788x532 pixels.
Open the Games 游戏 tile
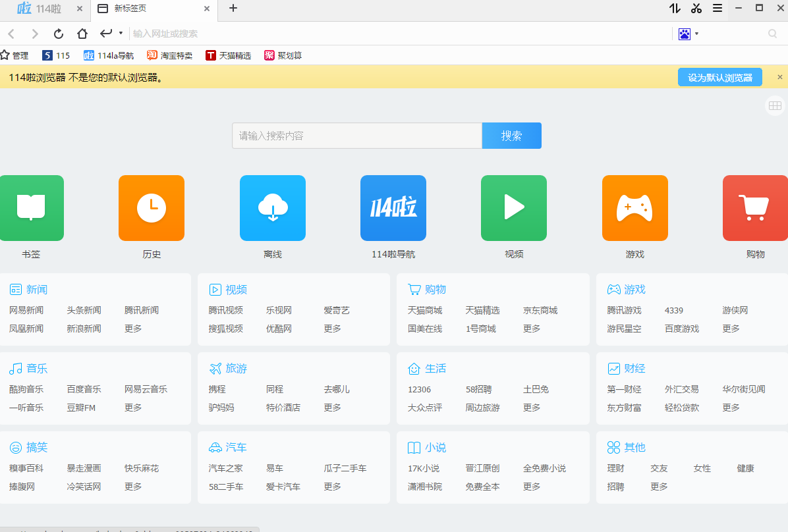click(634, 208)
